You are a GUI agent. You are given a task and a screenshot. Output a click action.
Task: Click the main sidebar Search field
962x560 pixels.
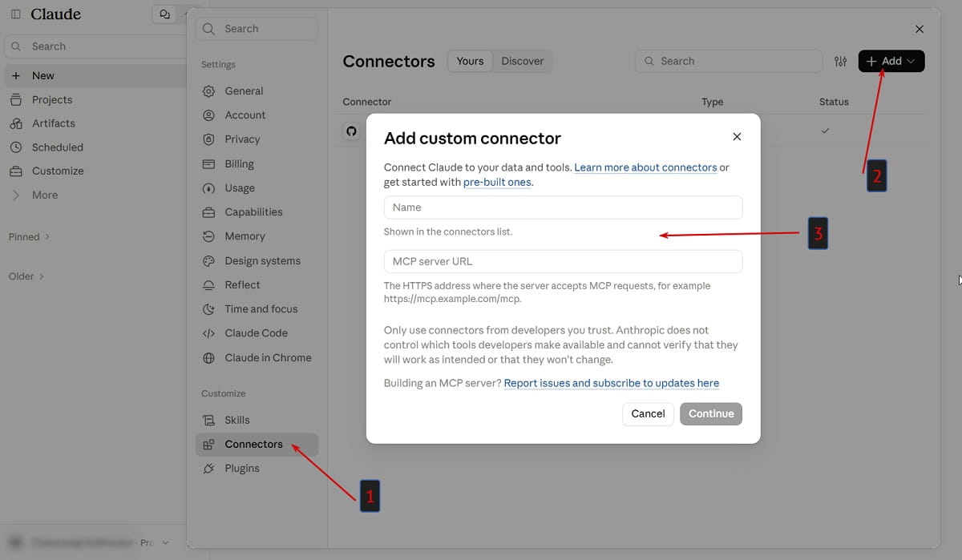[95, 46]
